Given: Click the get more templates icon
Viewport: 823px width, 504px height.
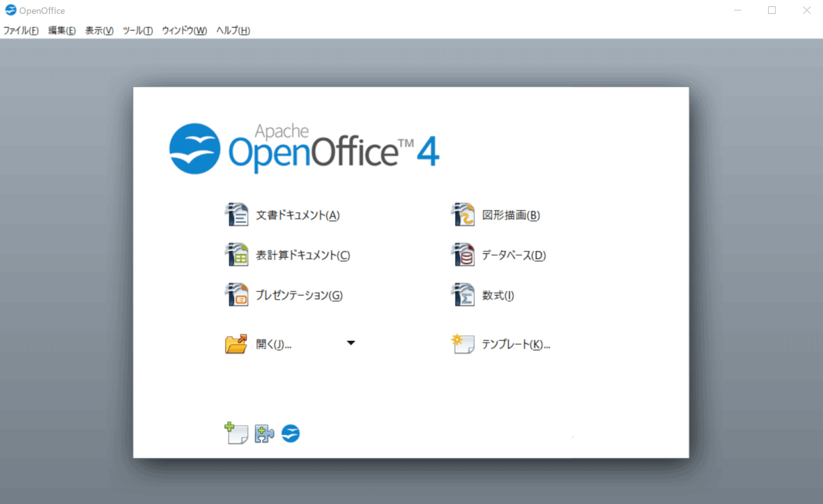Looking at the screenshot, I should 236,433.
